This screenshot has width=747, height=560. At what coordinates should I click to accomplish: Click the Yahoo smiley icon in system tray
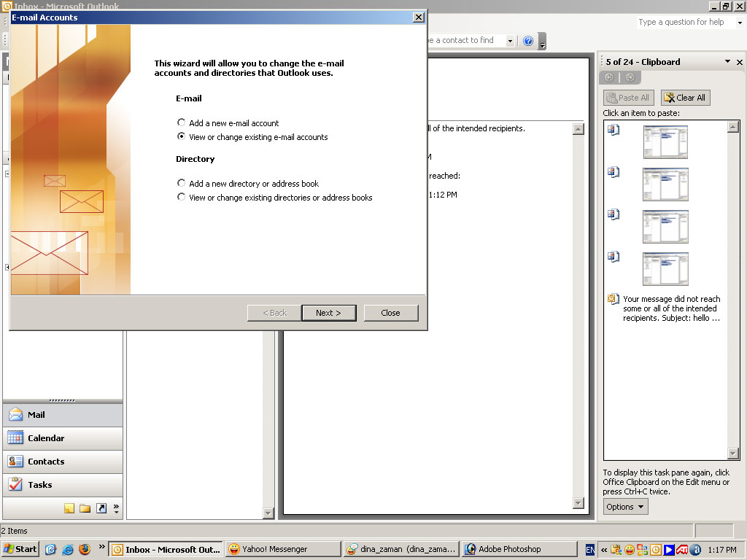point(630,550)
